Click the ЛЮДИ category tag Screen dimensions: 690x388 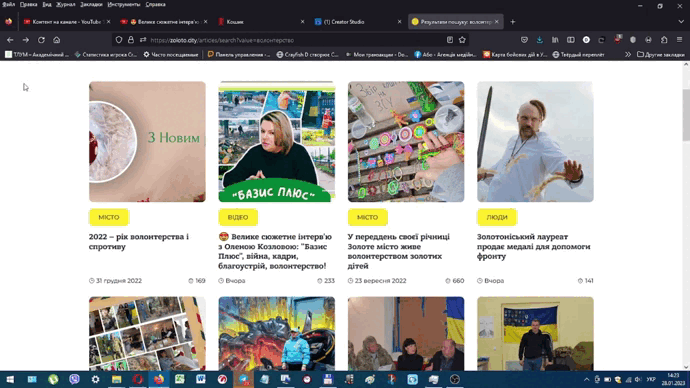click(497, 217)
